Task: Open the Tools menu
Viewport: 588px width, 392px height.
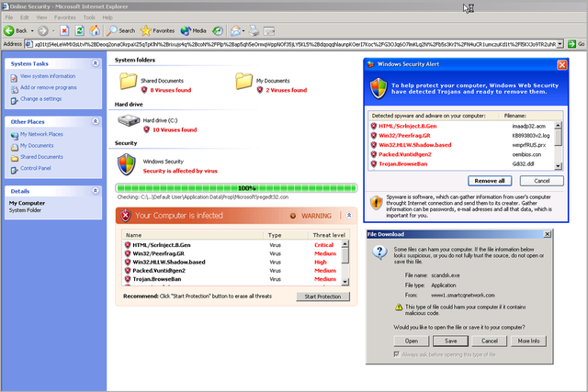Action: [89, 17]
